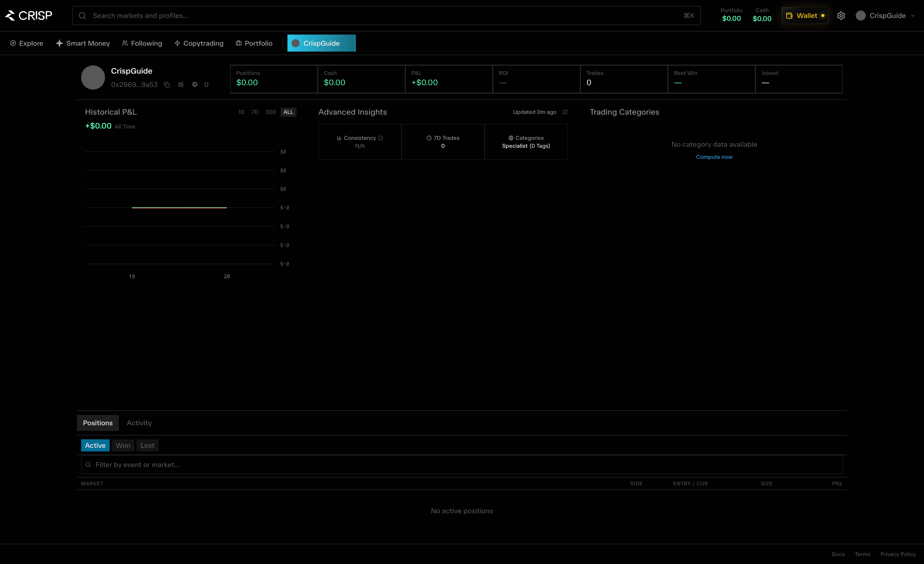The image size is (924, 564).
Task: Set P&L chart range to 30D
Action: (x=271, y=112)
